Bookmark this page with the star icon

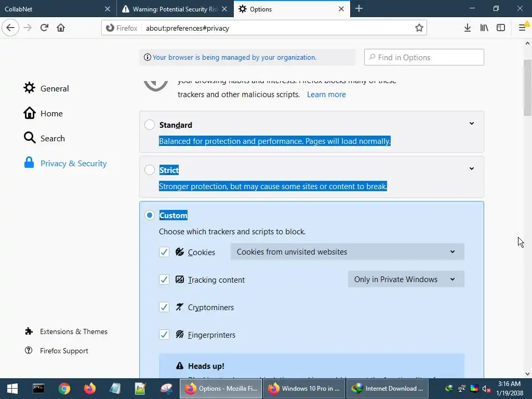(x=419, y=28)
